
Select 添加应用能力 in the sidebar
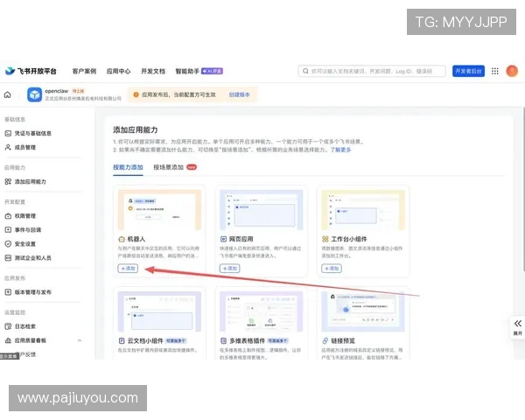(25, 181)
